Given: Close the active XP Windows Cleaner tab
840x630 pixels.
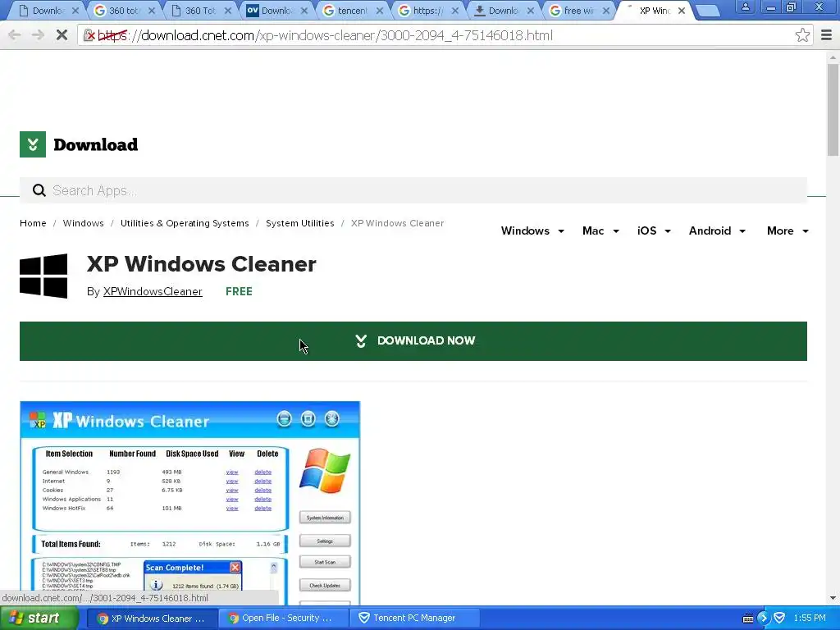Looking at the screenshot, I should coord(682,11).
